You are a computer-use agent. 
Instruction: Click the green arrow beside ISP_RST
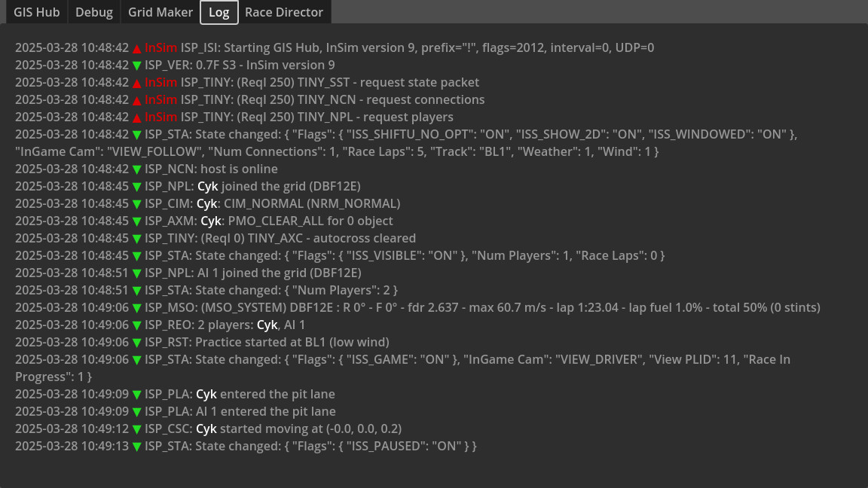[x=137, y=343]
